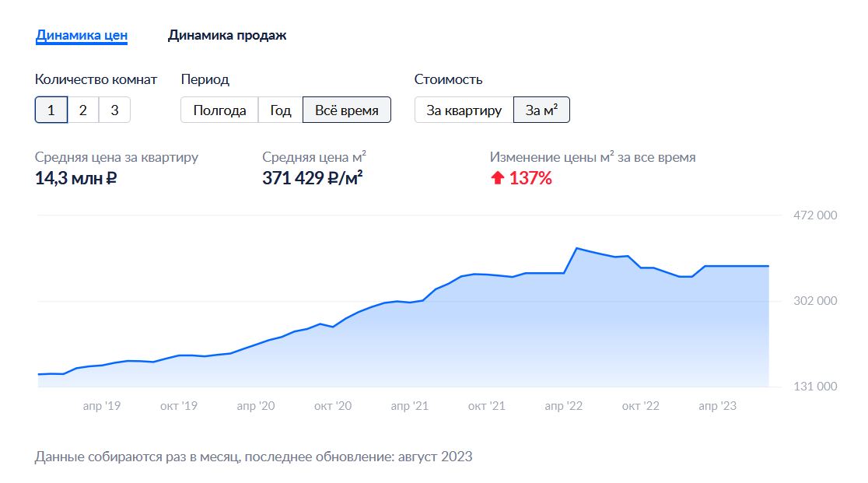Click the 371 429 ₽/м² average price
Viewport: 868px width, 483px height.
point(312,178)
